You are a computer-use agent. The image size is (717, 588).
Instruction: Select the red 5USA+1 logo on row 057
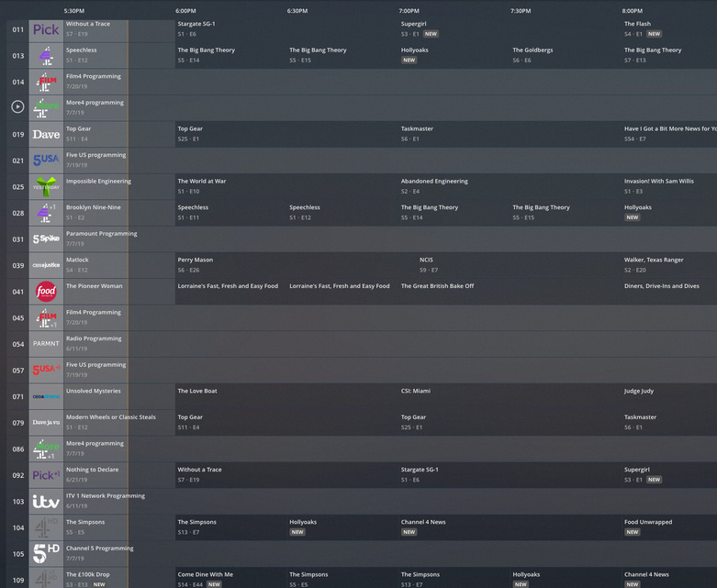coord(46,371)
